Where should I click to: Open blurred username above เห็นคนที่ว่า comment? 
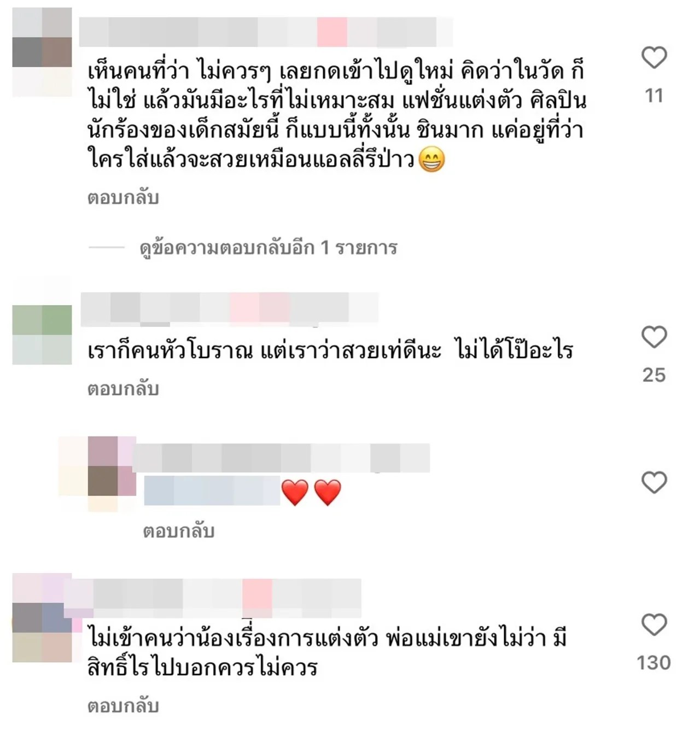tap(266, 32)
